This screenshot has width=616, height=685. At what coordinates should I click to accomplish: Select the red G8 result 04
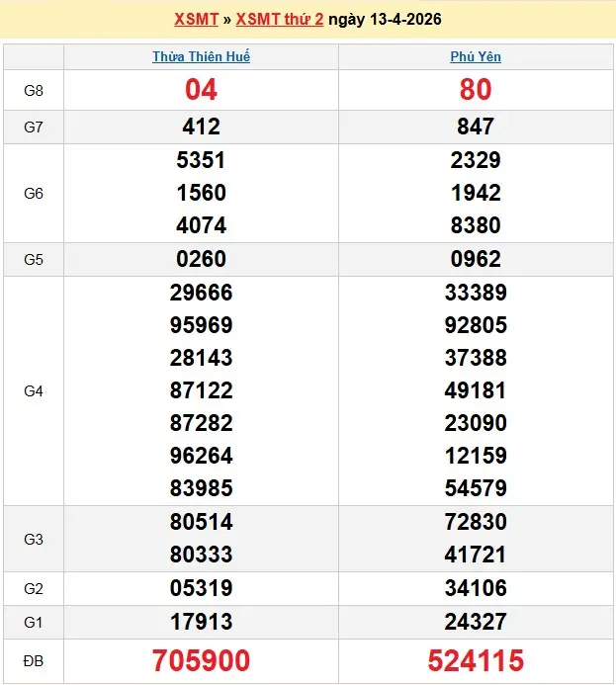(201, 90)
